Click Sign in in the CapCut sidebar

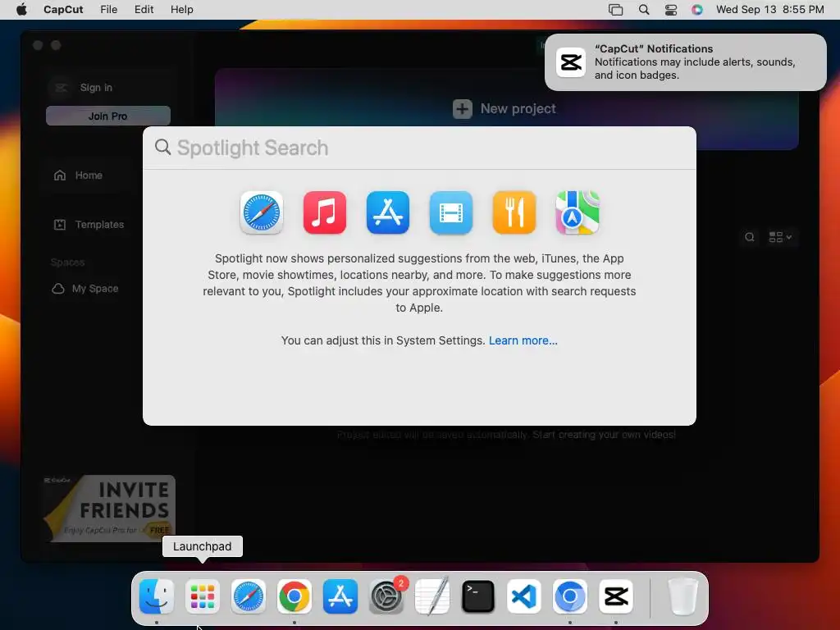[96, 87]
